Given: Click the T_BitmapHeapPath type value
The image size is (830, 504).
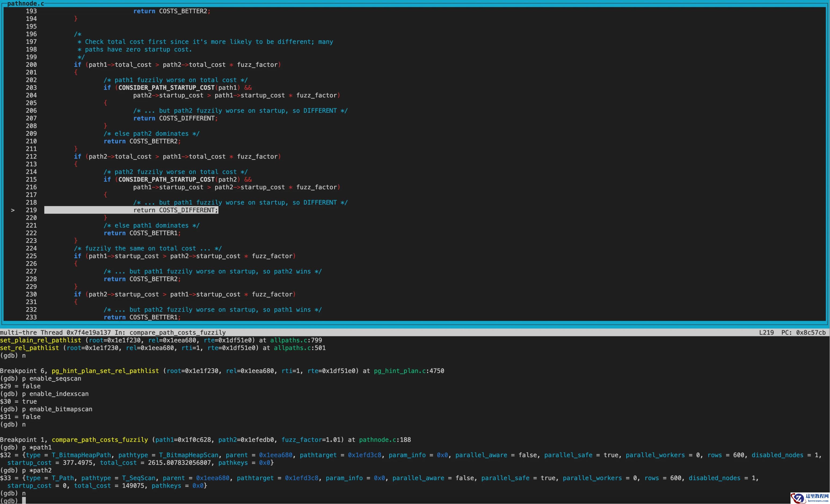Looking at the screenshot, I should click(x=81, y=455).
